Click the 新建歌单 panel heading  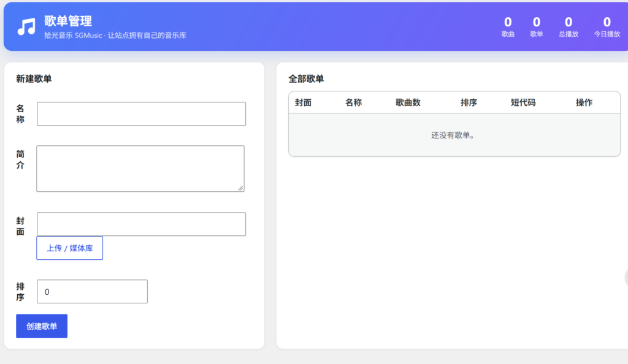[34, 79]
